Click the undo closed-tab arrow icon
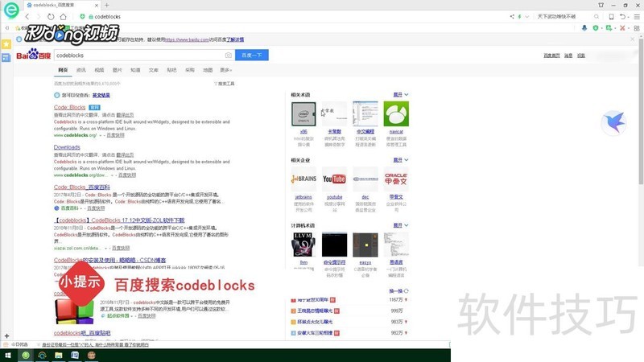Viewport: 644px width, 362px height. pyautogui.click(x=622, y=17)
